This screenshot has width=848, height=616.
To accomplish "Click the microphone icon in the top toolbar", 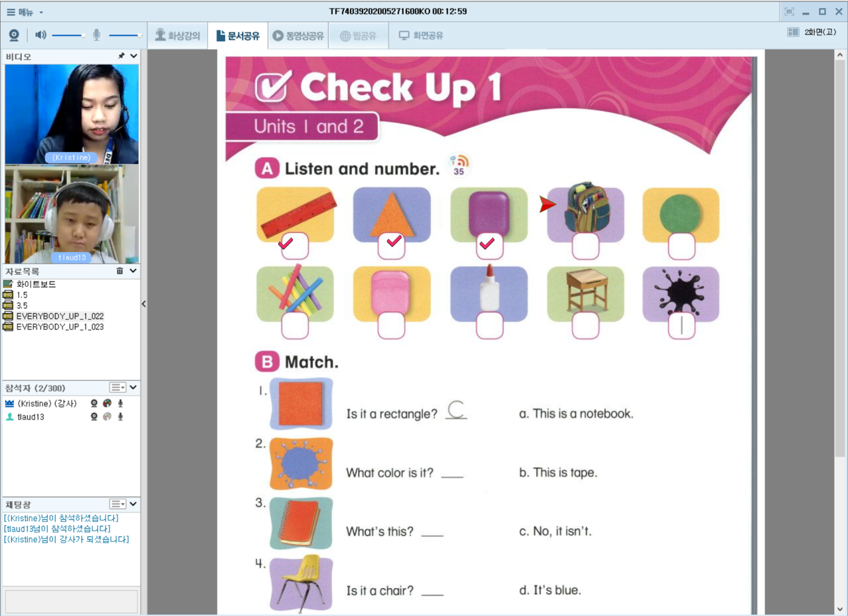I will [x=97, y=35].
